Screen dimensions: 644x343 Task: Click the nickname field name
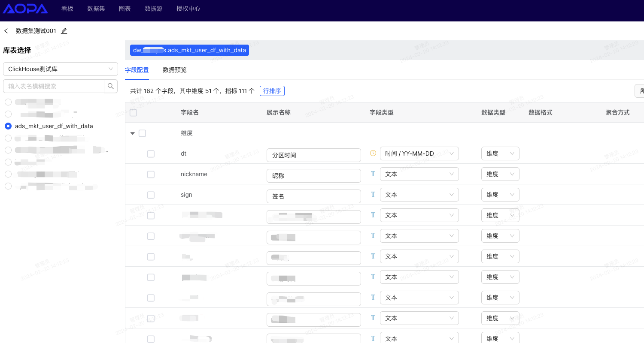click(194, 174)
